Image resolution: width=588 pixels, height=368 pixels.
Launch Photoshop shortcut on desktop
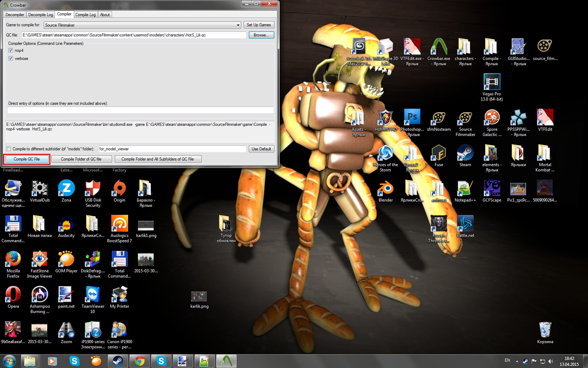click(x=412, y=123)
